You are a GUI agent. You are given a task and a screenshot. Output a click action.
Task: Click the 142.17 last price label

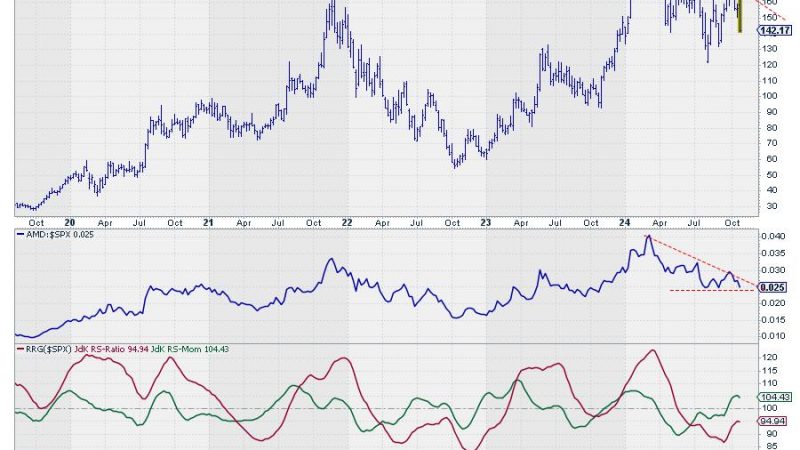774,31
